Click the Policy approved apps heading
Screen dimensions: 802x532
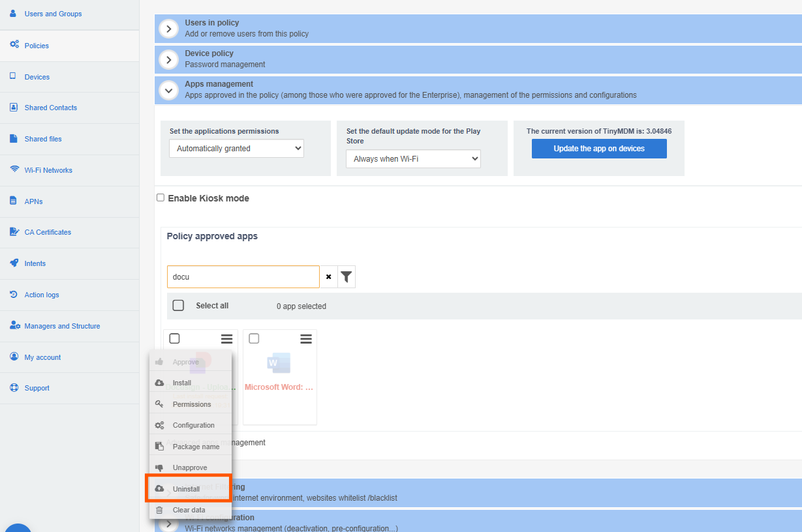point(212,236)
